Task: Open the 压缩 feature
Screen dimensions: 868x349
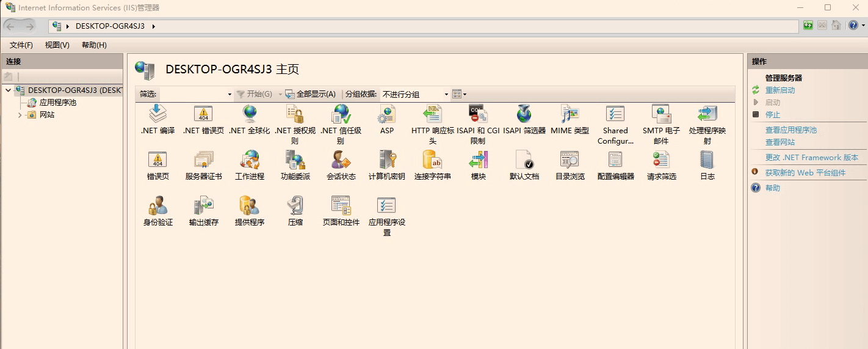Action: [x=295, y=211]
